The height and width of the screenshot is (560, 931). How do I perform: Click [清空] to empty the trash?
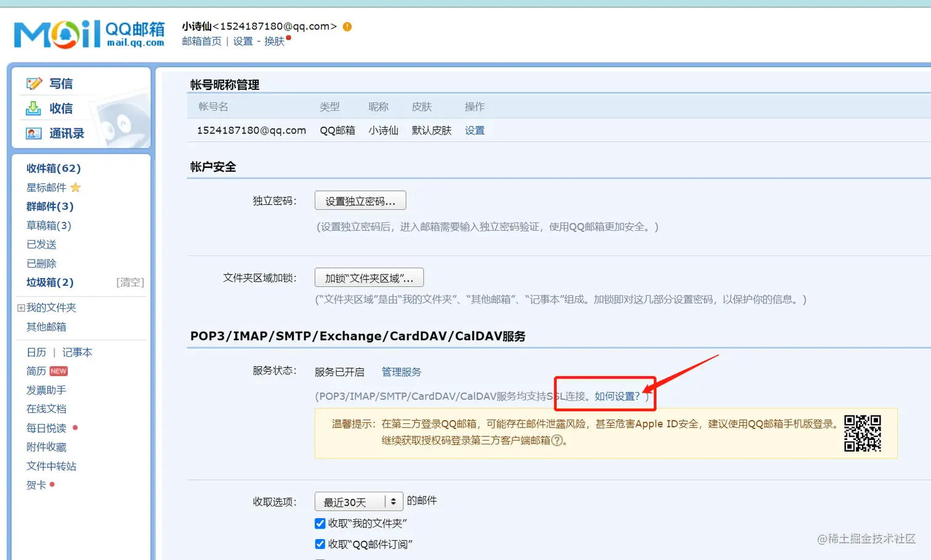coord(130,282)
